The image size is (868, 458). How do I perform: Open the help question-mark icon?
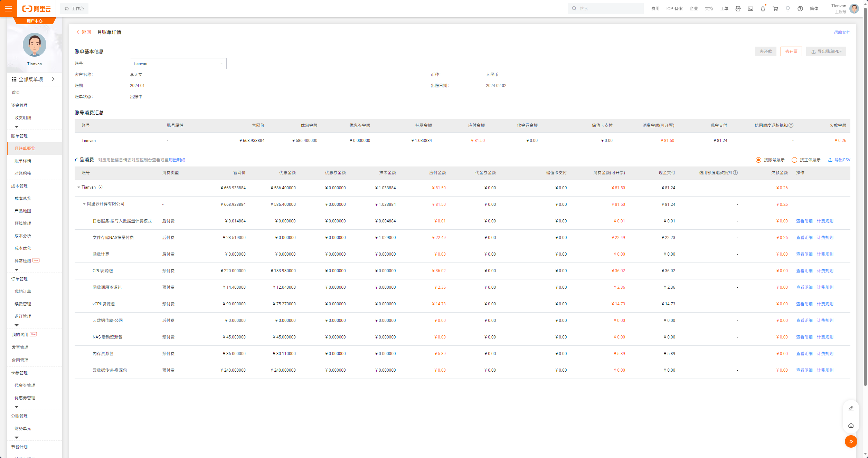(800, 9)
